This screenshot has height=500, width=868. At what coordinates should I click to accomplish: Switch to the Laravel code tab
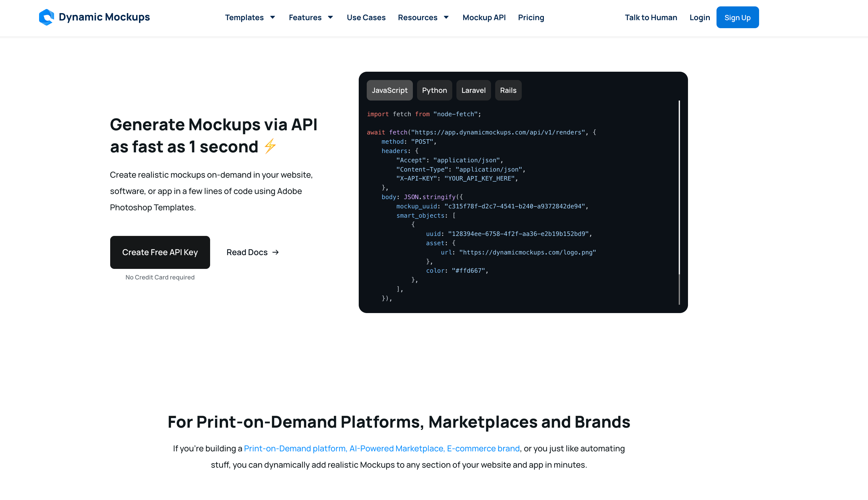pos(473,90)
